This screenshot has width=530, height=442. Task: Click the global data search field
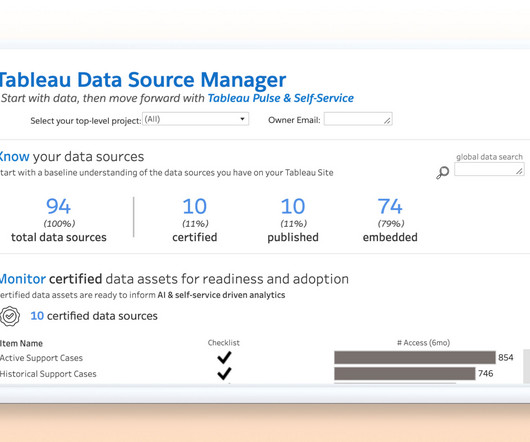[489, 169]
